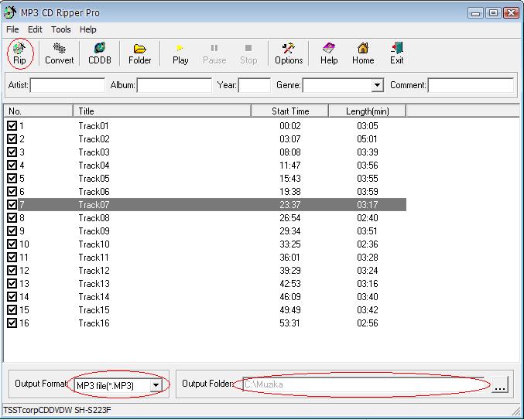Focus the Album input field
524x420 pixels.
pos(174,85)
